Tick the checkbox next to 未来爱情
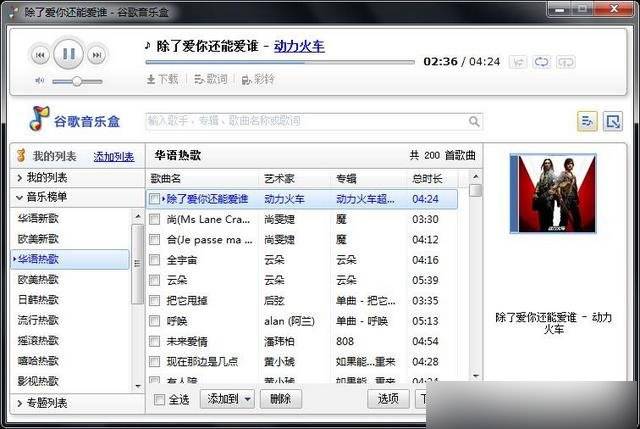Screen dimensions: 640x429 (154, 341)
